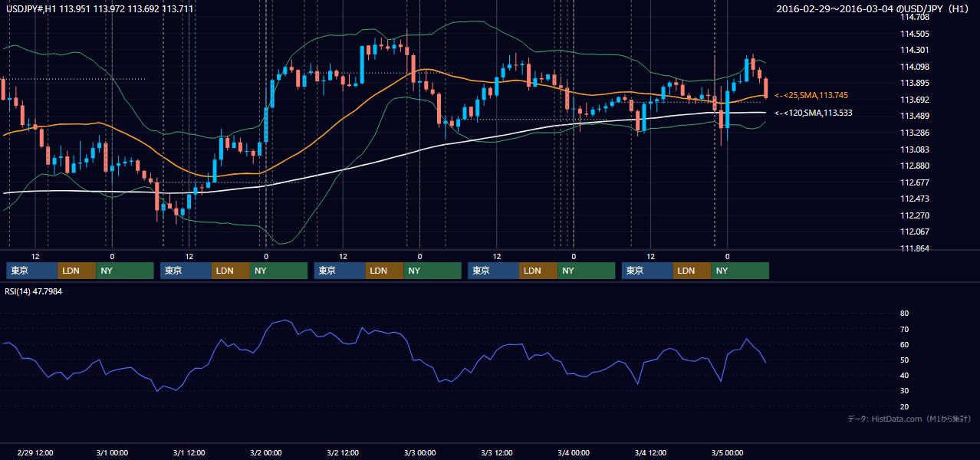
Task: Click the RSI(14) 47.7984 indicator label
Action: pyautogui.click(x=34, y=291)
